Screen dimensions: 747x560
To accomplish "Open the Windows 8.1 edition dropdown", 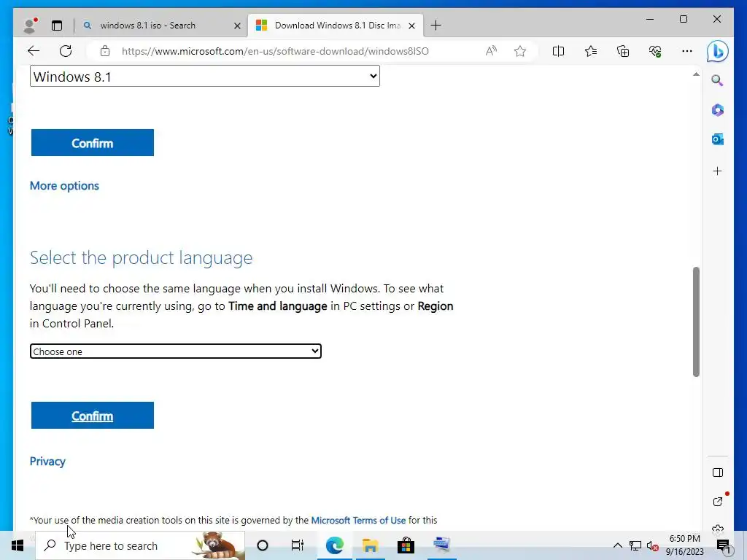I will (205, 76).
